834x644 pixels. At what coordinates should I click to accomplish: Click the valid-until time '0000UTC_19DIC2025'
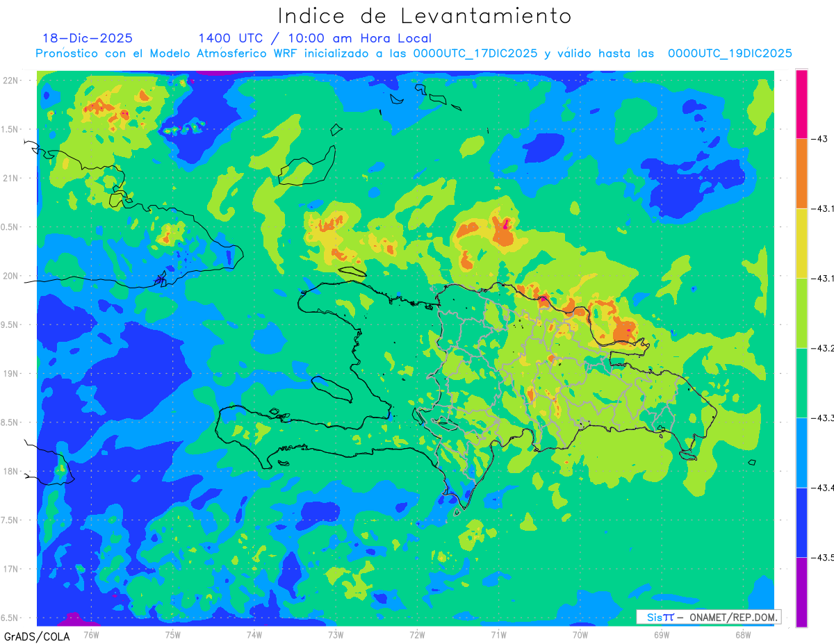point(730,53)
